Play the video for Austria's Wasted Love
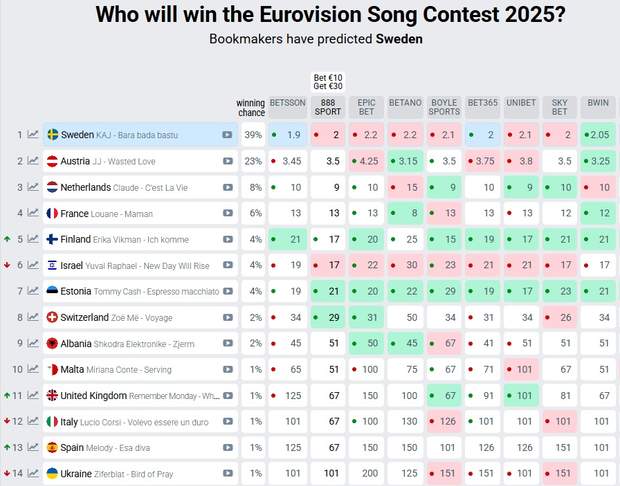The image size is (620, 486). tap(228, 161)
